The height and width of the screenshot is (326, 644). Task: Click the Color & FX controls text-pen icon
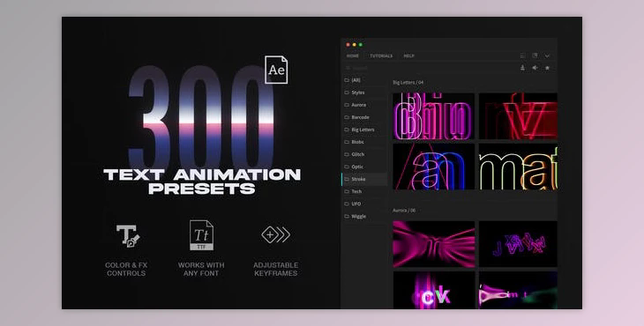click(x=128, y=235)
